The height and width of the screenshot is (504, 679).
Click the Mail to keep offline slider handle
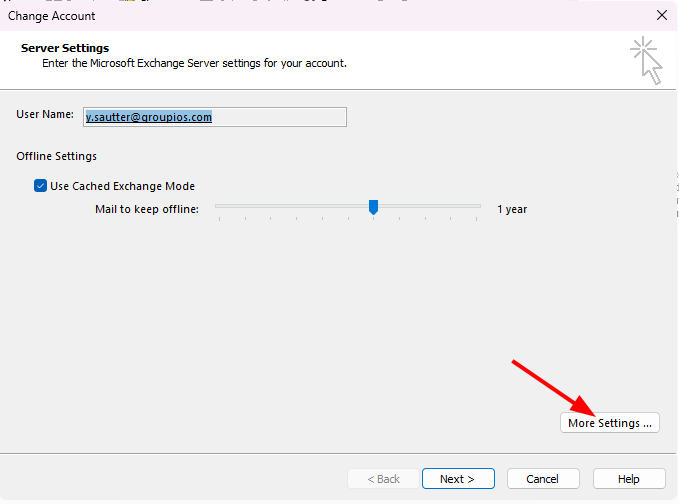point(373,207)
